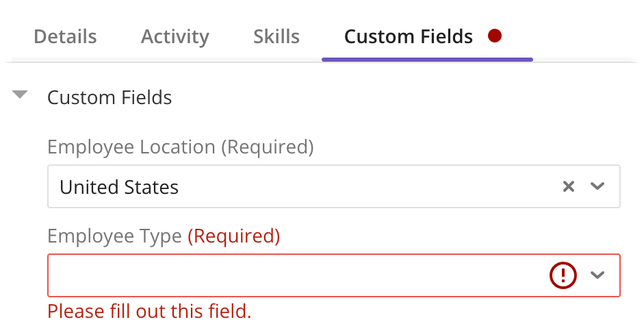Open the Activity tab
This screenshot has height=335, width=644.
tap(175, 36)
